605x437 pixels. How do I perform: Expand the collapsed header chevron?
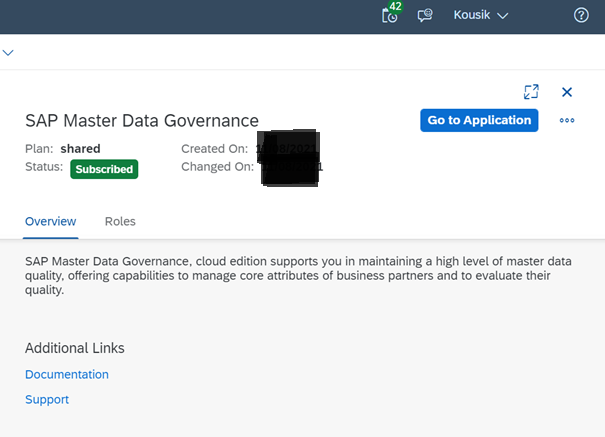point(8,52)
